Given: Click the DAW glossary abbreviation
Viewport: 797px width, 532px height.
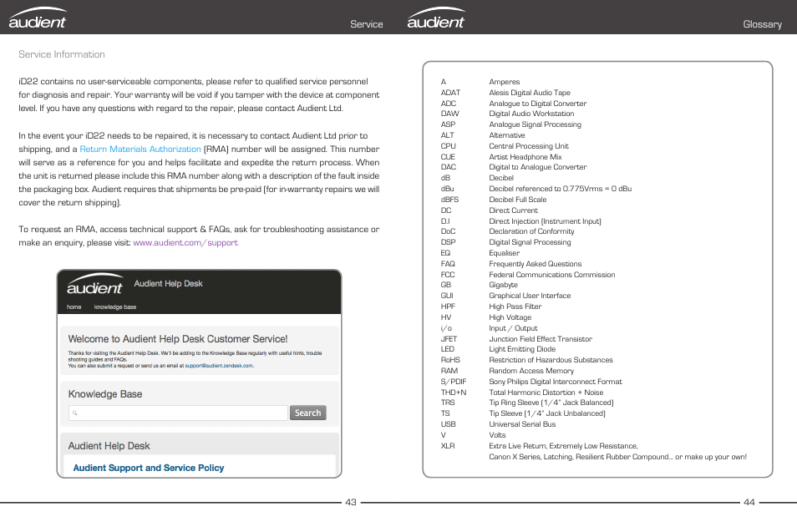Looking at the screenshot, I should click(449, 114).
